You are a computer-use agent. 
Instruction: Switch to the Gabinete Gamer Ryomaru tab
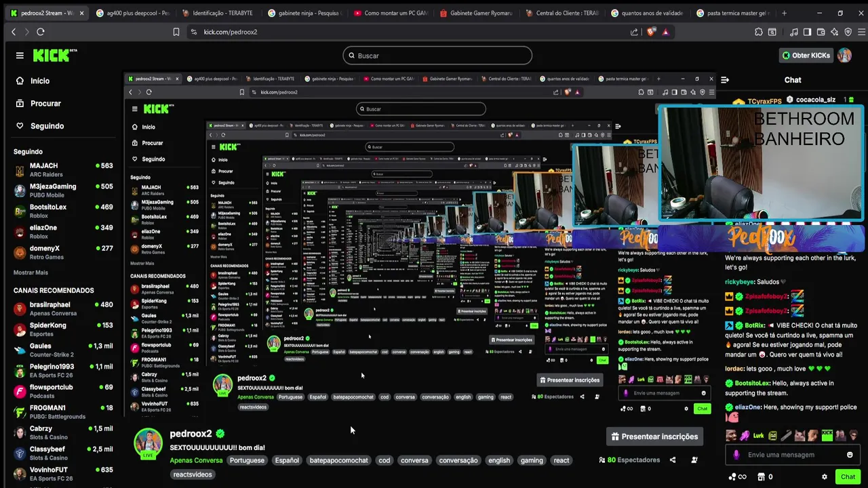tap(477, 13)
